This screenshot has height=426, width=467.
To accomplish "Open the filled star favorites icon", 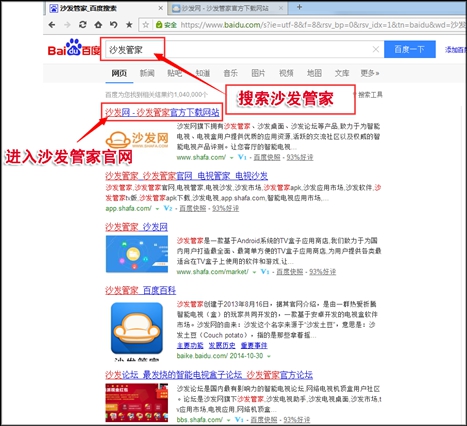I will coord(129,24).
